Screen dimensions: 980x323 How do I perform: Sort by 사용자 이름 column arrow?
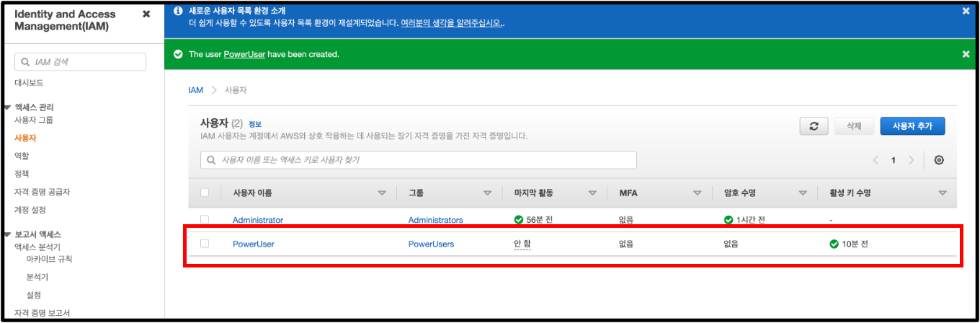[382, 193]
